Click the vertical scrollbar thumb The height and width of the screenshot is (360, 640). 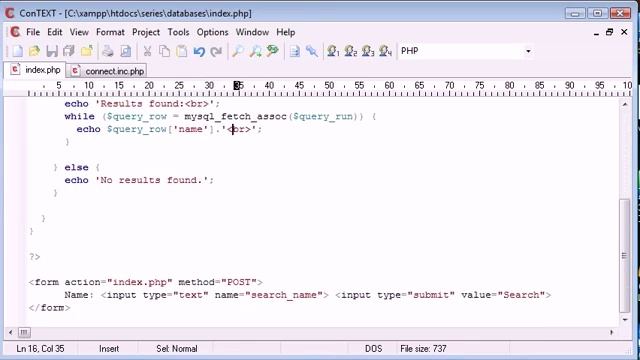click(624, 256)
